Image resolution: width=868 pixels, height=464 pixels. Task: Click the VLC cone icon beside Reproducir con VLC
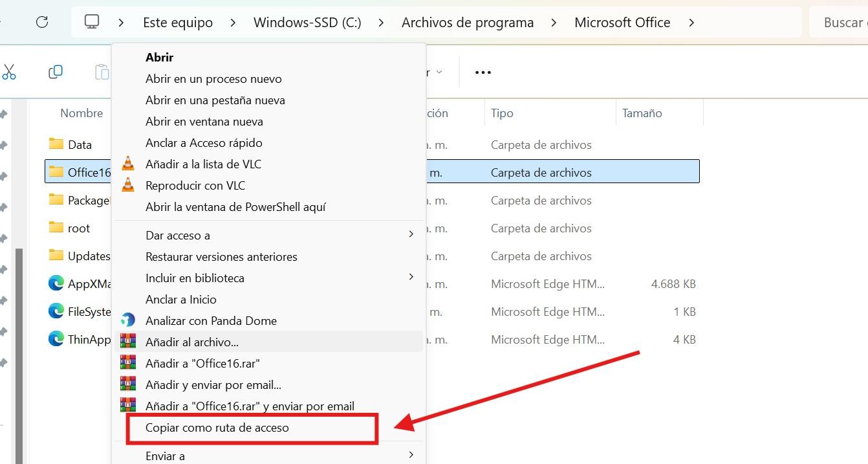click(127, 185)
